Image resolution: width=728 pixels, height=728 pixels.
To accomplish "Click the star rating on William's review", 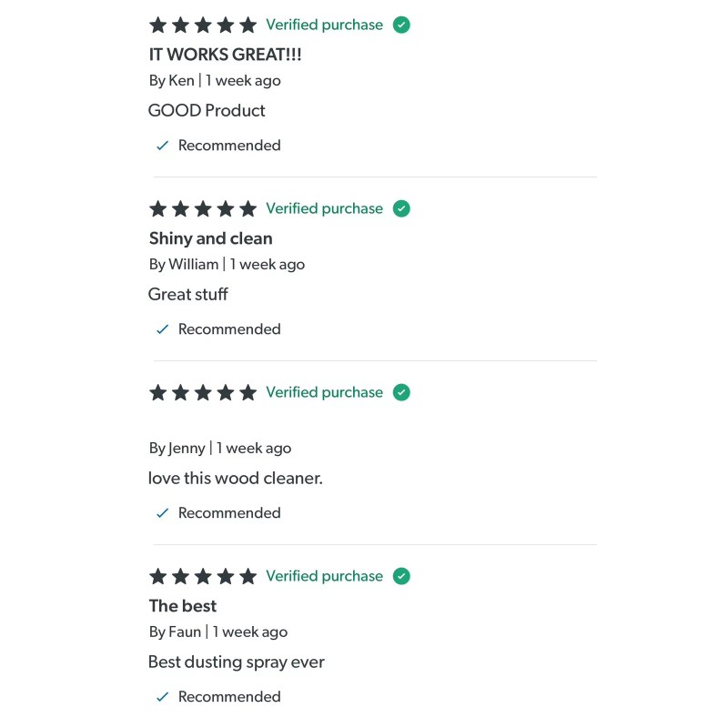I will [203, 209].
